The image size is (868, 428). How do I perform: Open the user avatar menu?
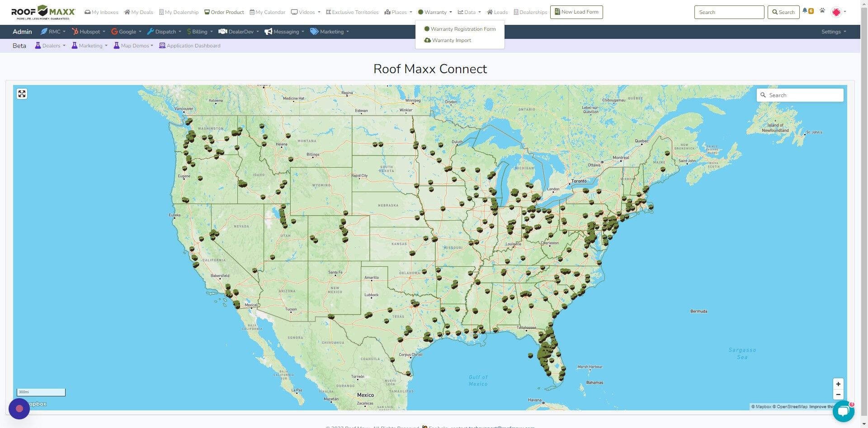[838, 12]
